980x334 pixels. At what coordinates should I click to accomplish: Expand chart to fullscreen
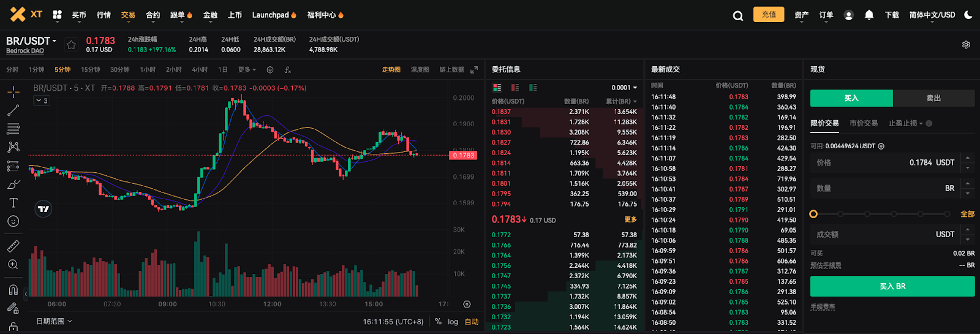(473, 70)
